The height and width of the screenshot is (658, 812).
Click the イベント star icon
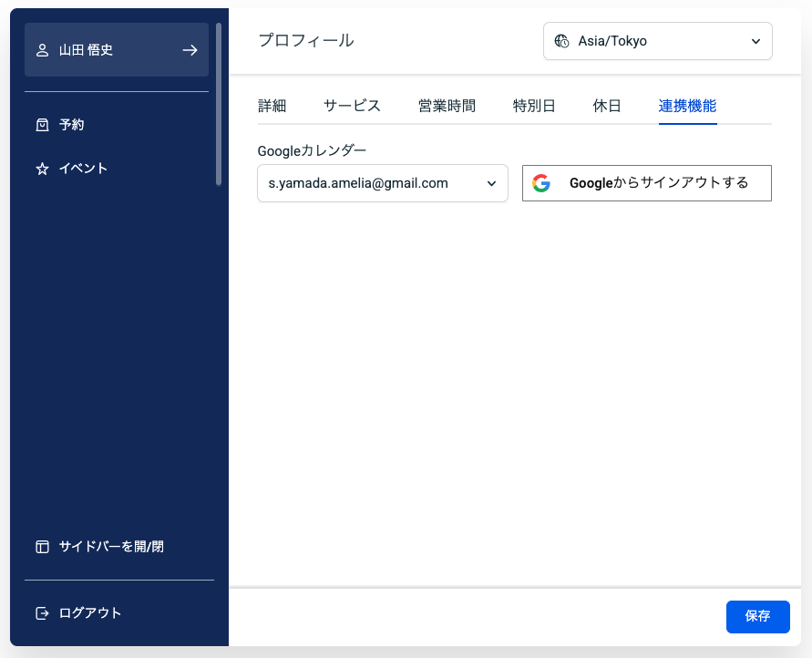coord(42,169)
